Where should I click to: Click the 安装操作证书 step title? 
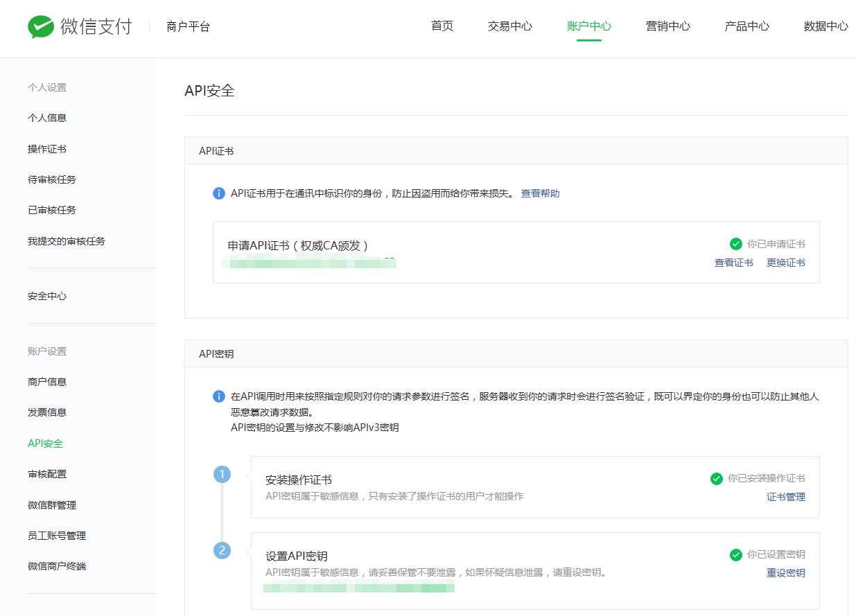coord(299,479)
